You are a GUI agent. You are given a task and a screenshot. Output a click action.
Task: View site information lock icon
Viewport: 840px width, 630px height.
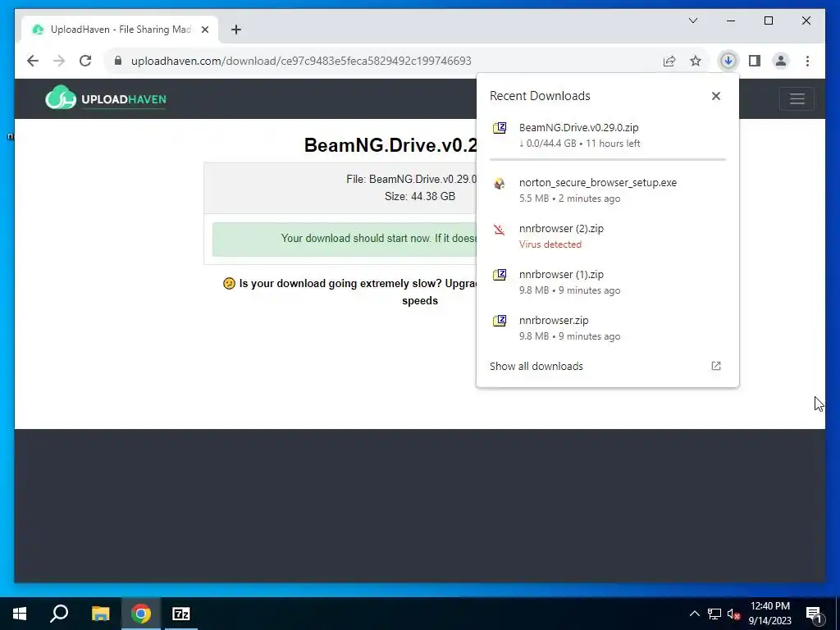118,61
